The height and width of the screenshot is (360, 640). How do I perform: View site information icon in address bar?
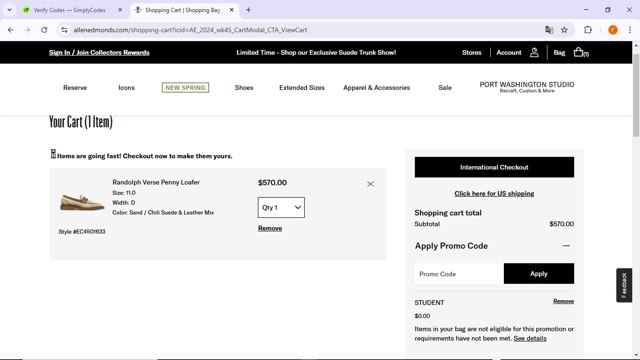pos(64,30)
